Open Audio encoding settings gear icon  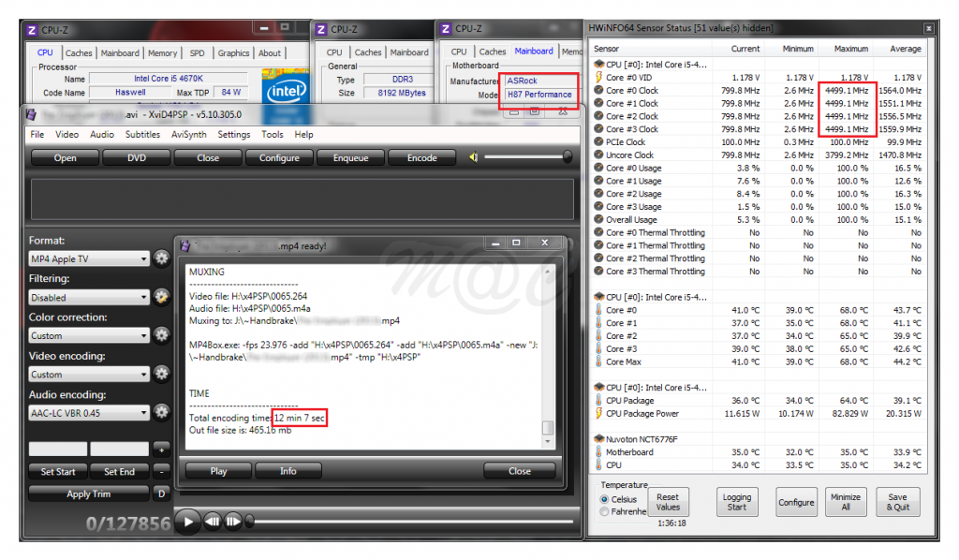pos(162,412)
